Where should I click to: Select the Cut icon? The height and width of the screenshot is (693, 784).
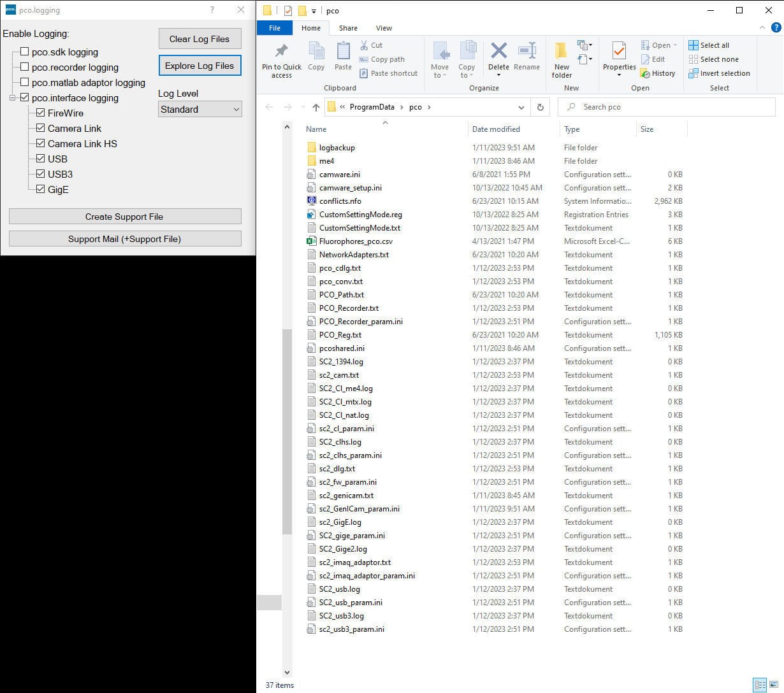pyautogui.click(x=365, y=45)
